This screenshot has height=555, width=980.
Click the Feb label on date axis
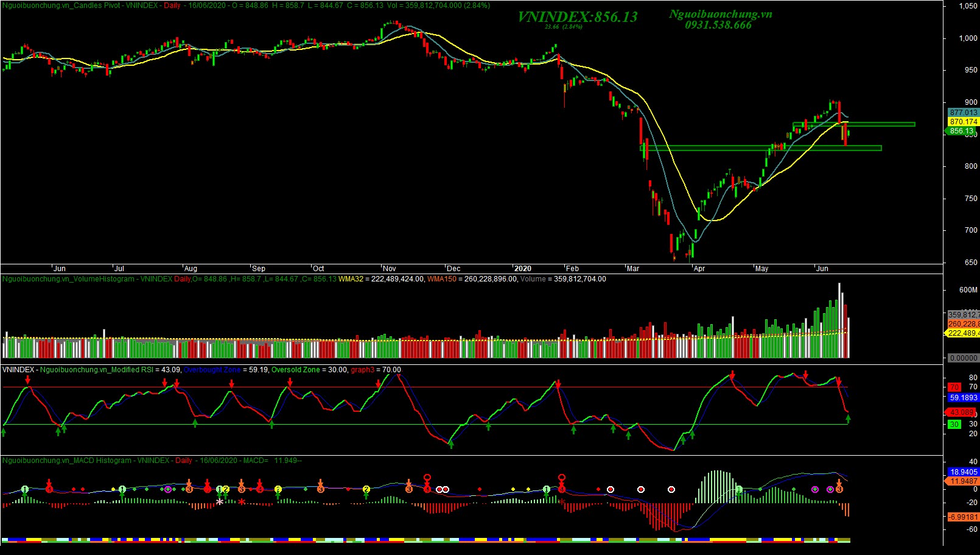[x=572, y=269]
